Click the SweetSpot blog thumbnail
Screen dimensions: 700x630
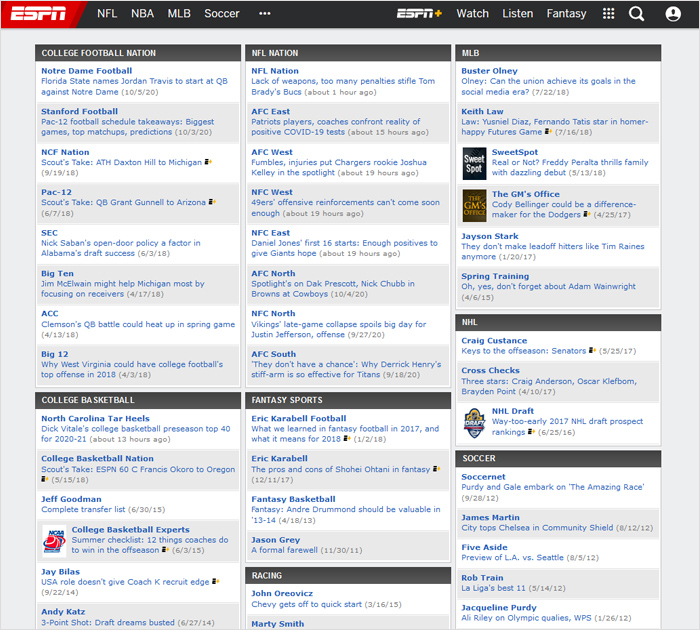click(x=474, y=163)
